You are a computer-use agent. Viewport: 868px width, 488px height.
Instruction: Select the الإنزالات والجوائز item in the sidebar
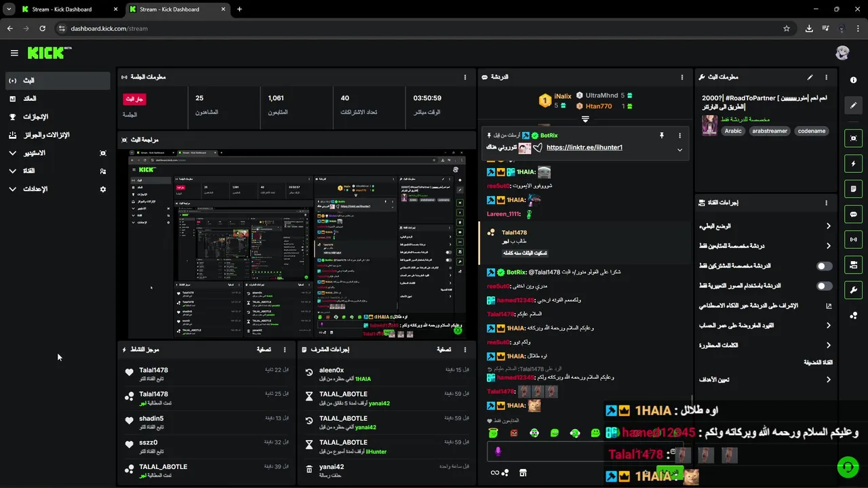click(58, 135)
